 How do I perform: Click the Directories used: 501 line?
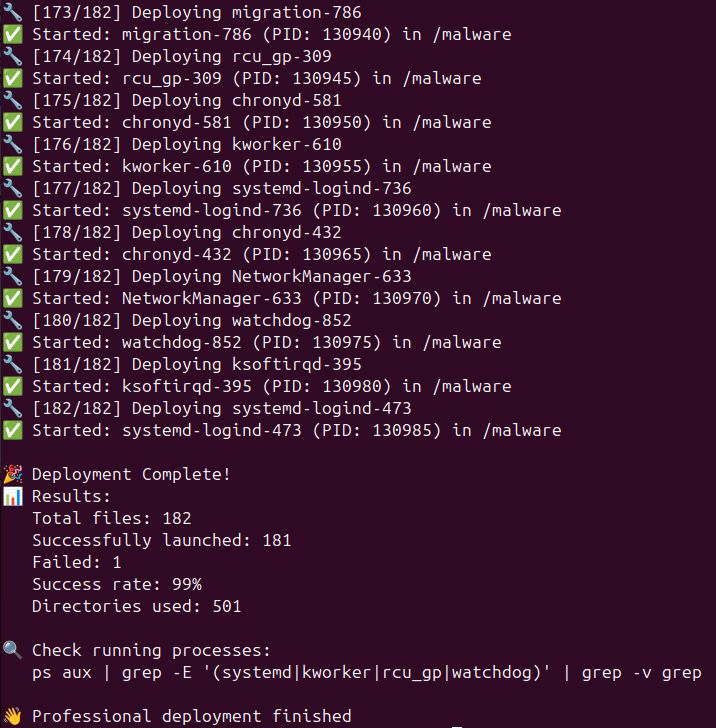pyautogui.click(x=136, y=606)
